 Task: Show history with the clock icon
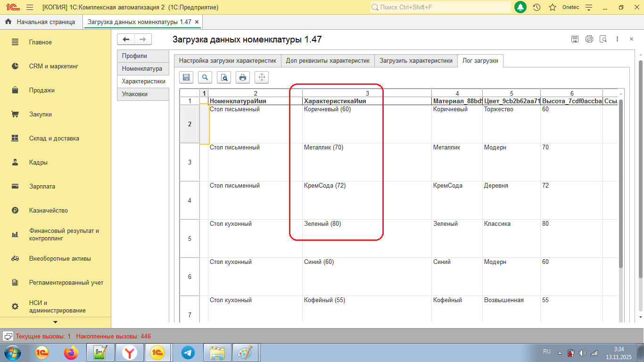(537, 8)
